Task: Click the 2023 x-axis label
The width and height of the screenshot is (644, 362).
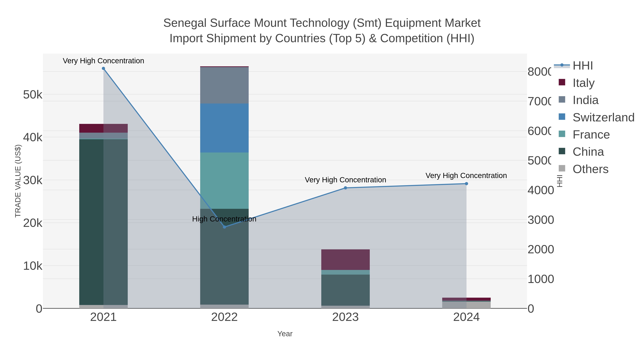Action: point(345,317)
